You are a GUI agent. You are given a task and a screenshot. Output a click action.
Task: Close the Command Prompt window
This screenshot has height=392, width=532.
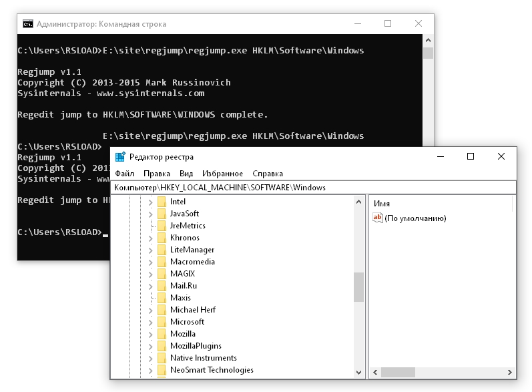point(419,24)
